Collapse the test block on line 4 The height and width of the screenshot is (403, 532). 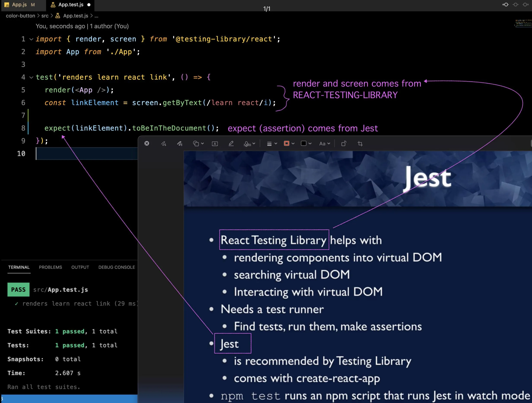point(31,77)
